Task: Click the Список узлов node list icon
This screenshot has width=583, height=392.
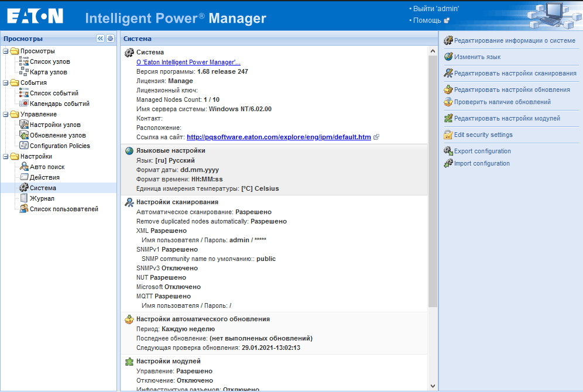Action: (x=24, y=61)
